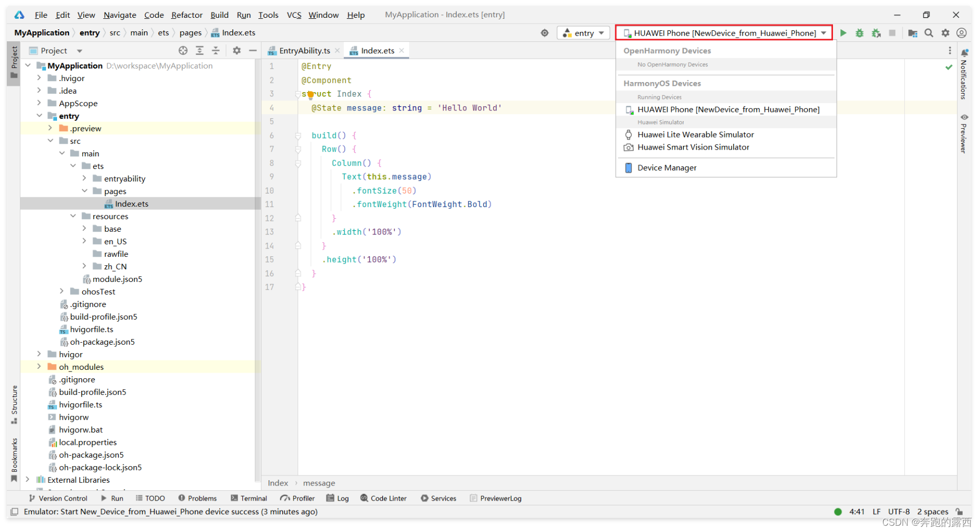Viewport: 980px width, 532px height.
Task: Expand all icon in Project panel header
Action: click(199, 51)
